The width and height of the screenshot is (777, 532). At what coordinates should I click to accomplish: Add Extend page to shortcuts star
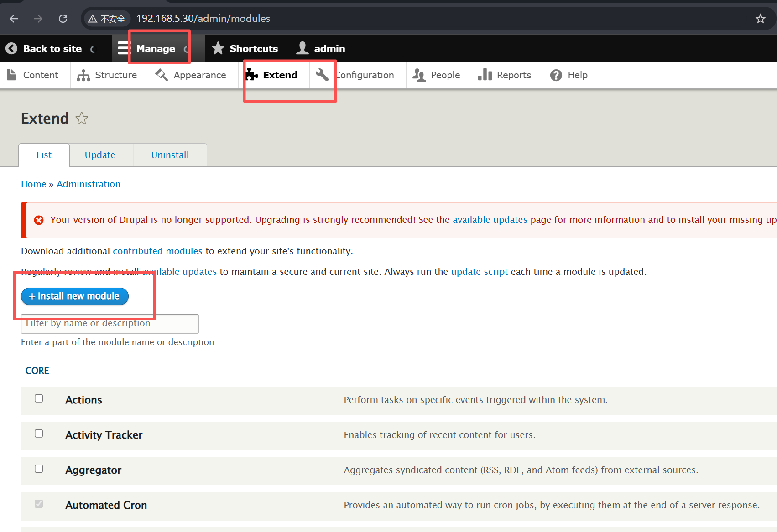coord(82,119)
